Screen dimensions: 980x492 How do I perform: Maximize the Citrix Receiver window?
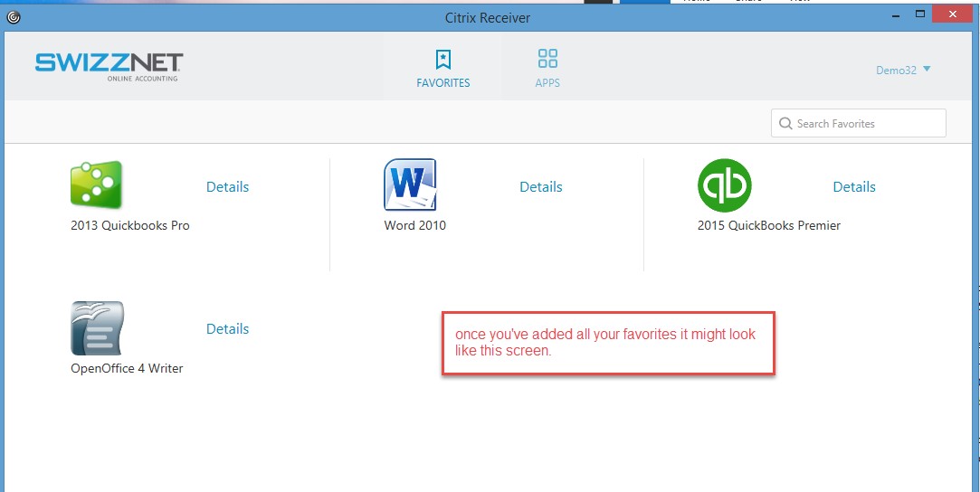[x=920, y=14]
